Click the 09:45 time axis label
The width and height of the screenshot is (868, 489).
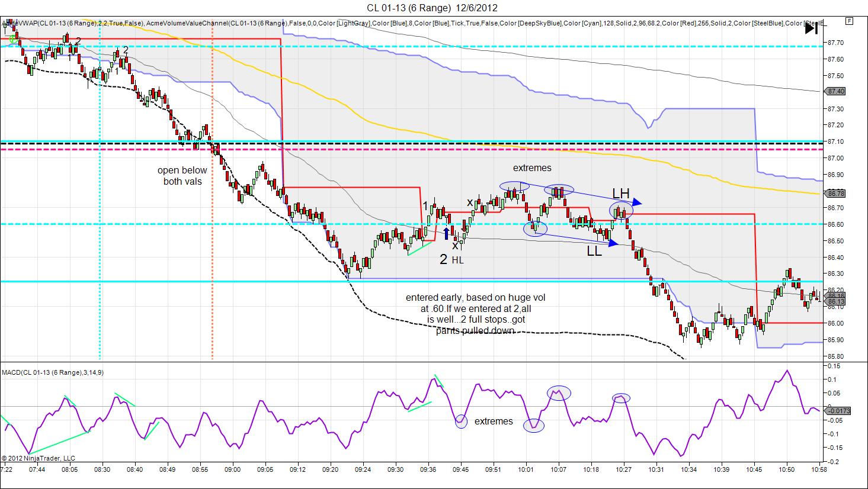pos(460,469)
